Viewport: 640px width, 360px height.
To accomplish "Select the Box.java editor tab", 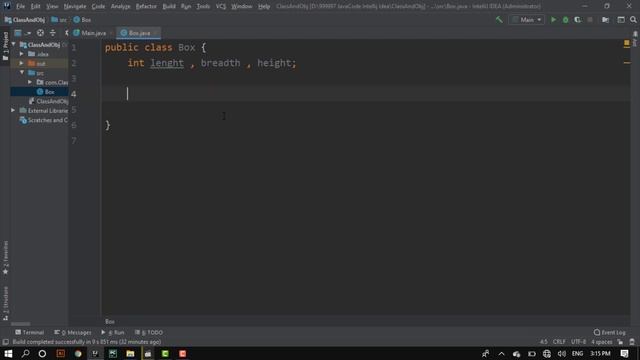I will (138, 33).
